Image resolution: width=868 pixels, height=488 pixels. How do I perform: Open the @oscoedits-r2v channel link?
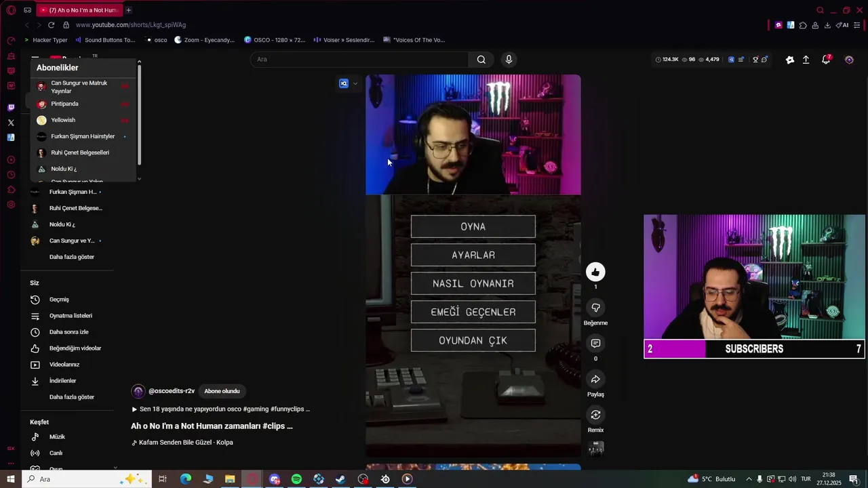172,391
